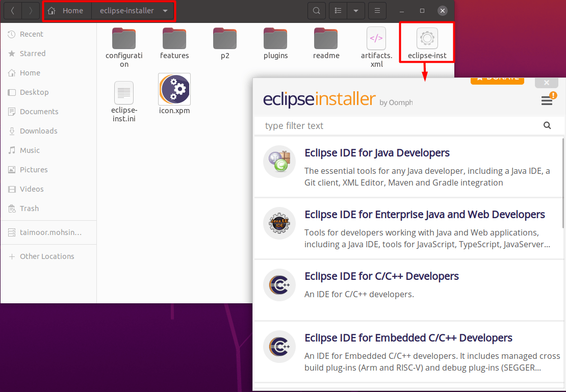
Task: Open Pictures in the sidebar
Action: pyautogui.click(x=48, y=170)
